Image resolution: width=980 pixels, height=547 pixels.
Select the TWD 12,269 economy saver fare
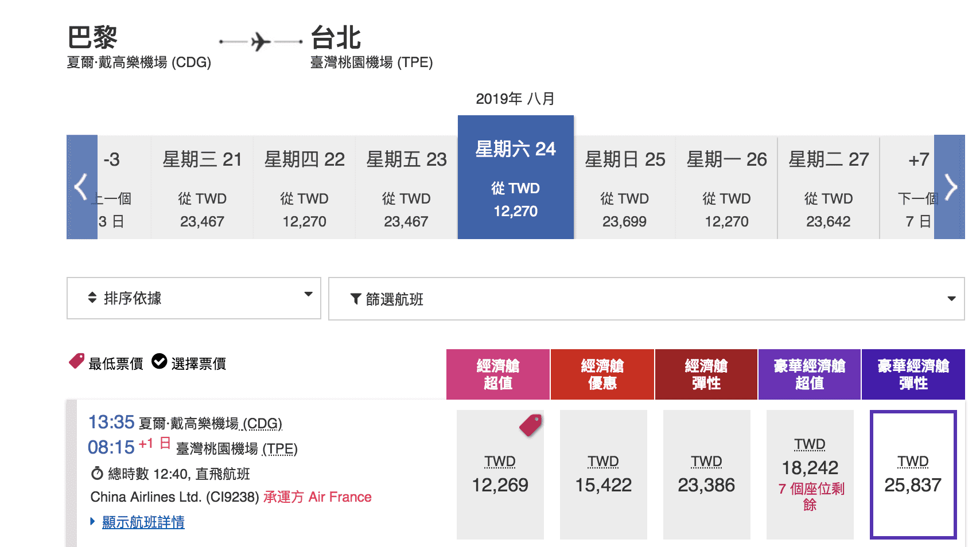pyautogui.click(x=500, y=475)
